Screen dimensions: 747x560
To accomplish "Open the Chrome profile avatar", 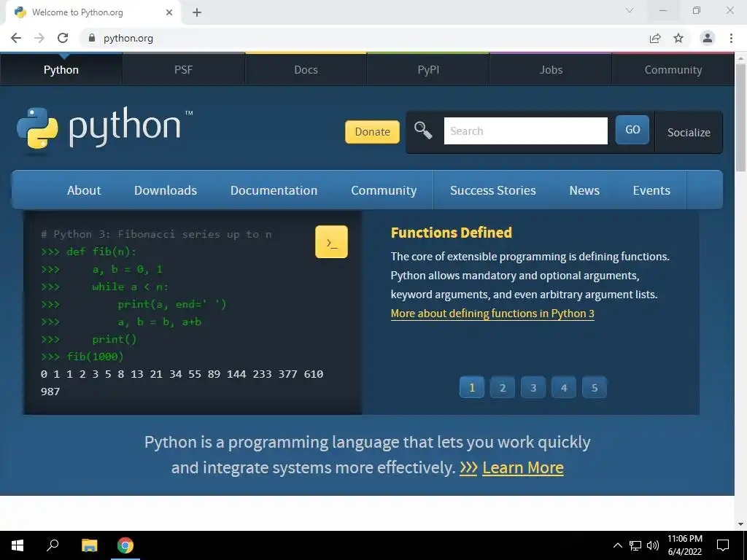I will 708,38.
